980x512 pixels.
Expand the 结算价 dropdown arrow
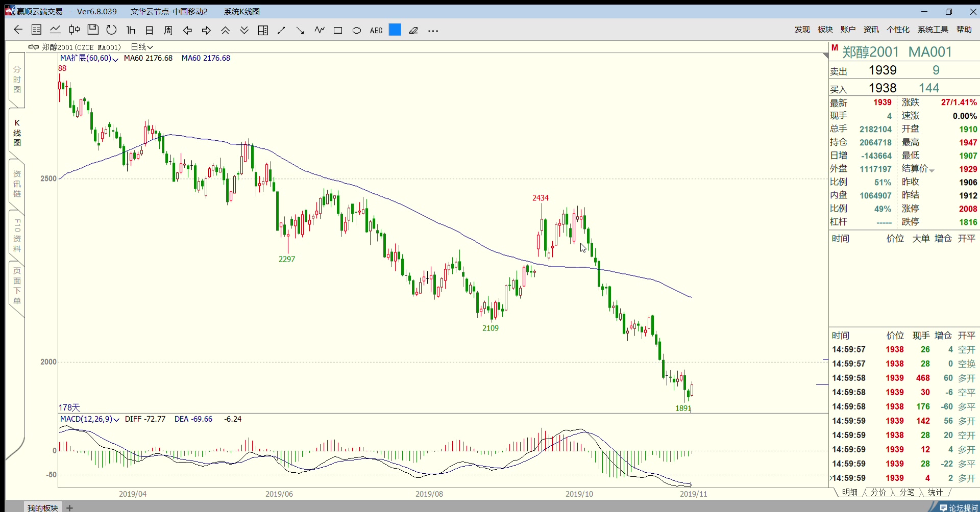pos(932,170)
